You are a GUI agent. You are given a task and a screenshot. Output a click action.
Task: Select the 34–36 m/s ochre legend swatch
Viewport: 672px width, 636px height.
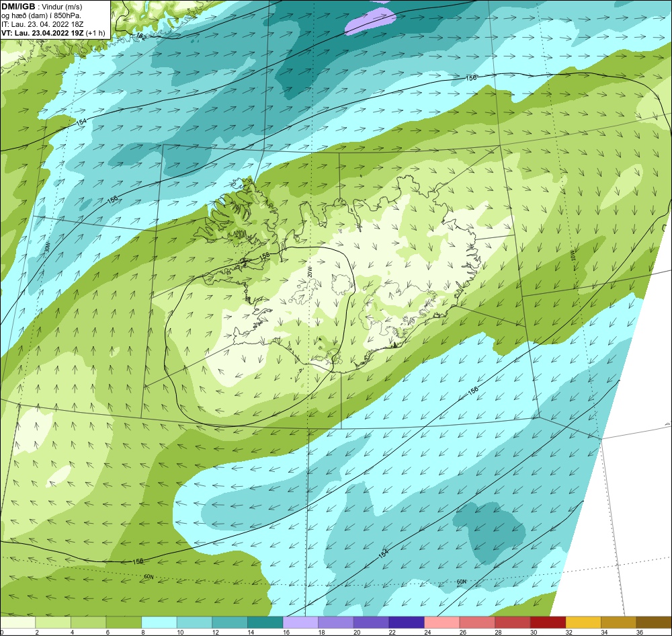coord(619,622)
